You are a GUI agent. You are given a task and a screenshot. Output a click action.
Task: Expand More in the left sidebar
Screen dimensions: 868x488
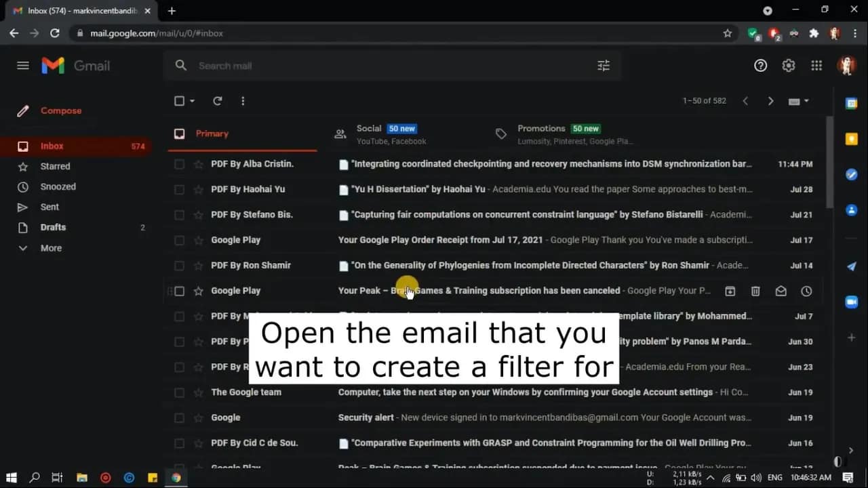click(x=50, y=248)
